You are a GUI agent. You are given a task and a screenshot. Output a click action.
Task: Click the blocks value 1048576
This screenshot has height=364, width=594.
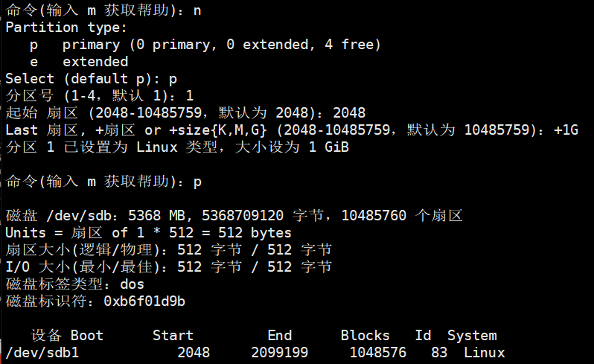point(377,352)
